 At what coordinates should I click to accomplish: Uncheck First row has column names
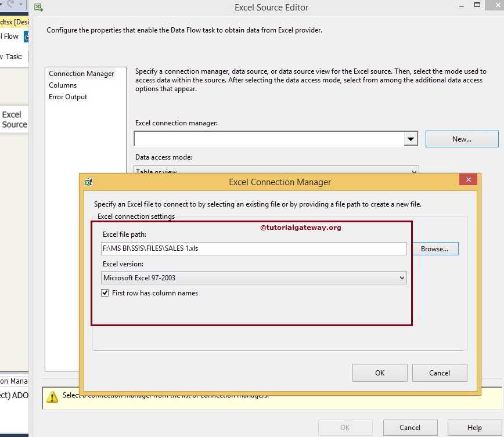(x=105, y=293)
